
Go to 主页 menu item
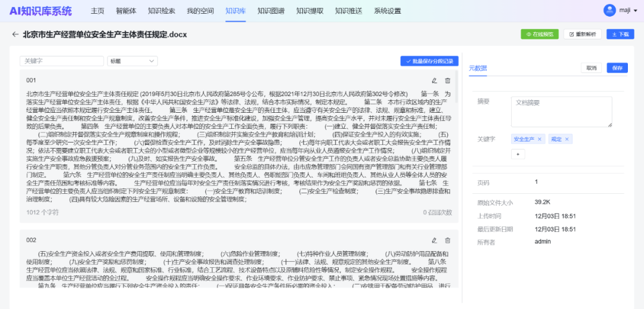97,11
